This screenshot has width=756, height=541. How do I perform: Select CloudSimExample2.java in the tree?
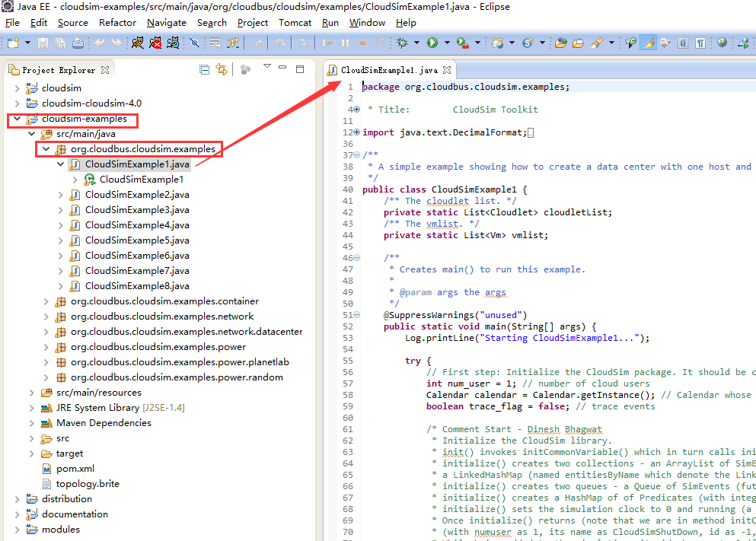point(137,195)
